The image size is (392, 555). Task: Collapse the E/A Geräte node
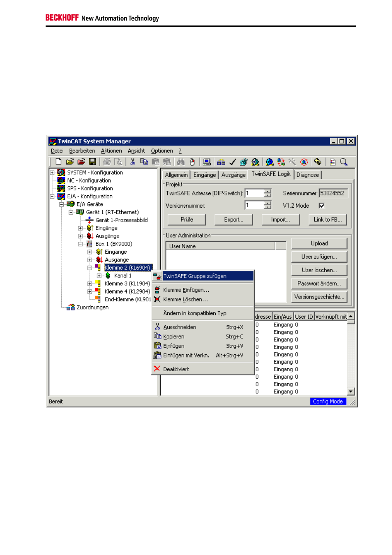[61, 204]
